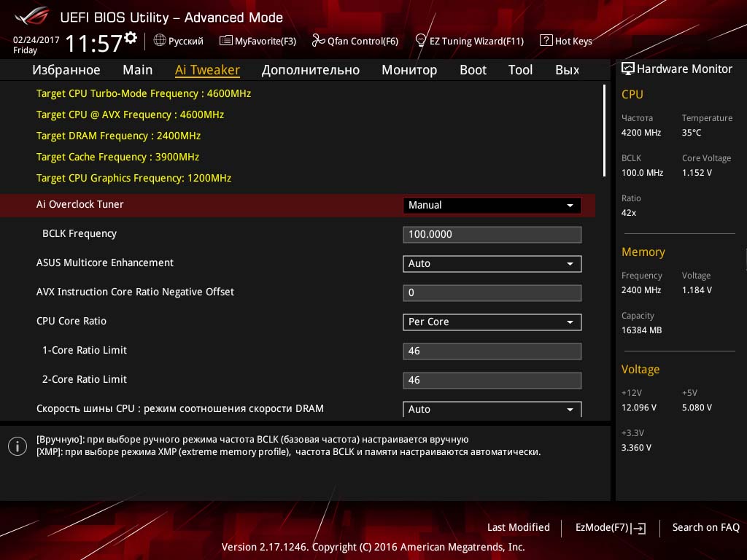Image resolution: width=747 pixels, height=560 pixels.
Task: Open ASUS Multicore Enhancement dropdown
Action: tap(492, 264)
